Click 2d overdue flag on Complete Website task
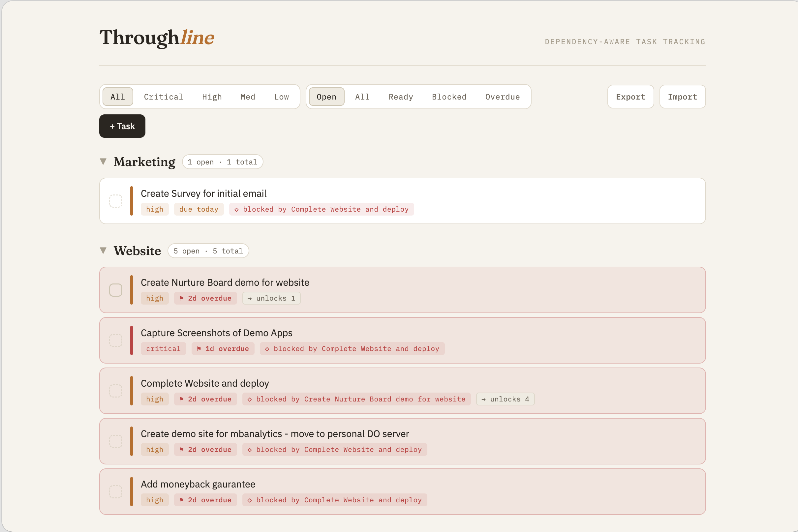The width and height of the screenshot is (798, 532). [x=205, y=399]
